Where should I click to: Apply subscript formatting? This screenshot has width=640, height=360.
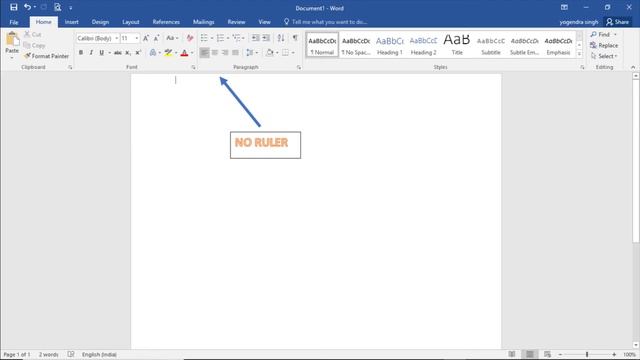[x=128, y=53]
